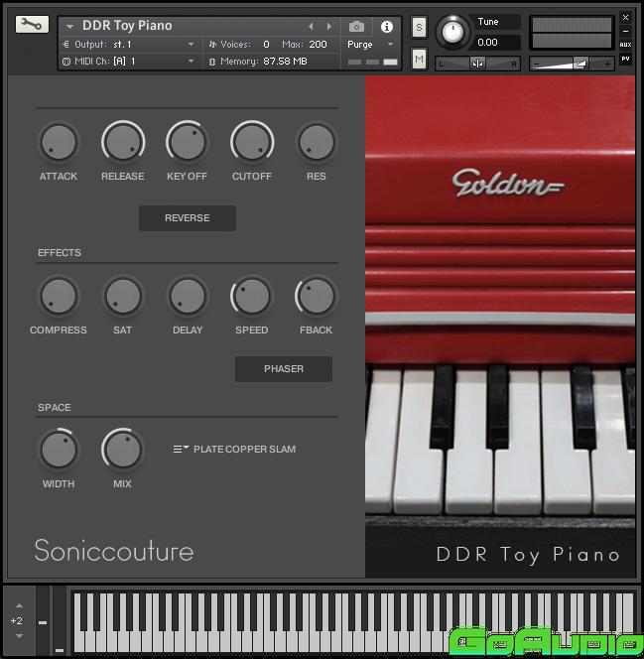Click the AUX button on right edge
This screenshot has width=644, height=659.
click(x=625, y=45)
